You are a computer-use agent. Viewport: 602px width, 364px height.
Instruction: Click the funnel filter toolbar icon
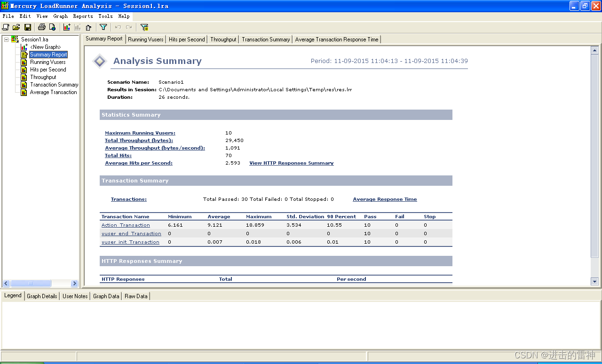click(103, 27)
